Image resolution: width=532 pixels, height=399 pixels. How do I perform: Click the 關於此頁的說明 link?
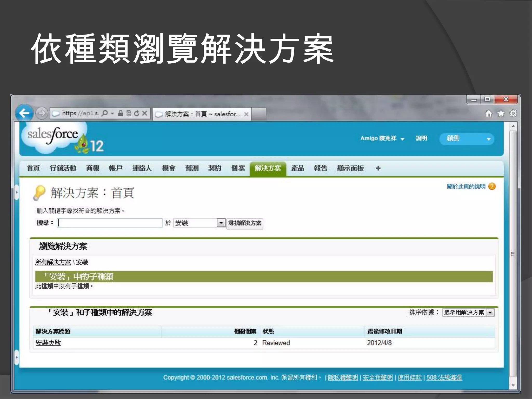[466, 187]
